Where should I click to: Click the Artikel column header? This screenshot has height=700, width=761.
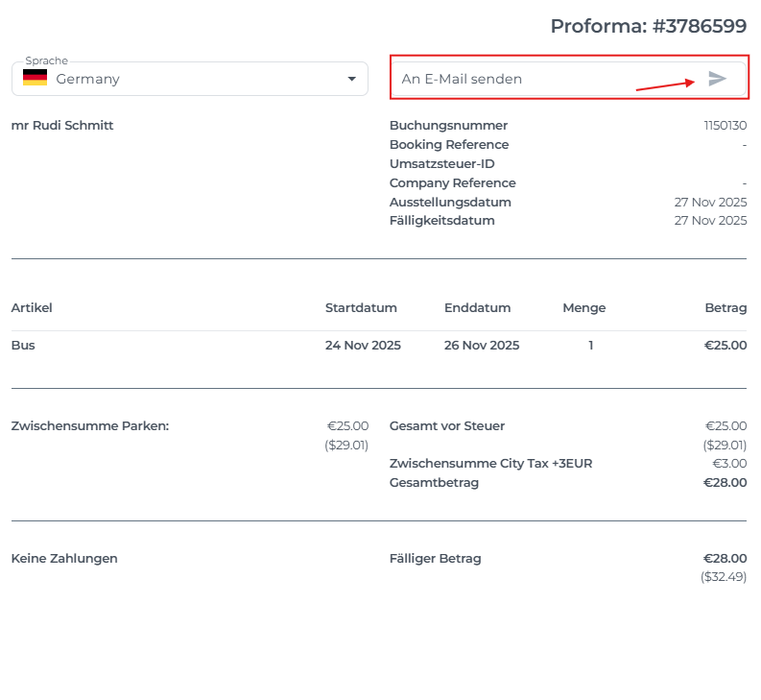pos(32,307)
